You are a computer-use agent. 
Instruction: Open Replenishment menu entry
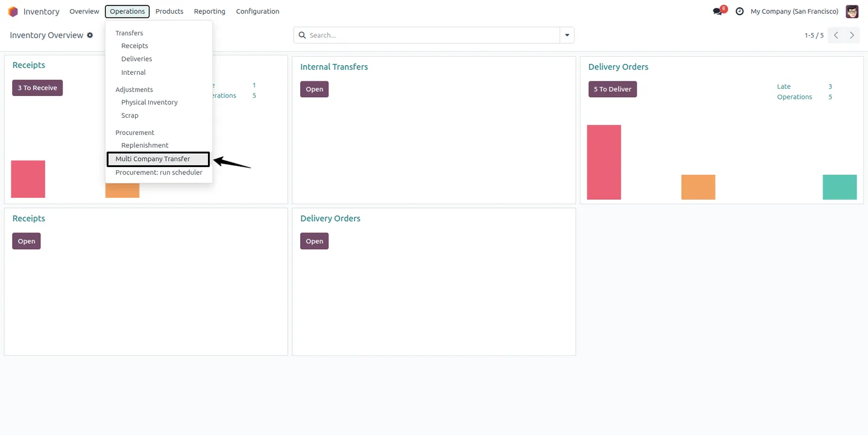[x=145, y=145]
